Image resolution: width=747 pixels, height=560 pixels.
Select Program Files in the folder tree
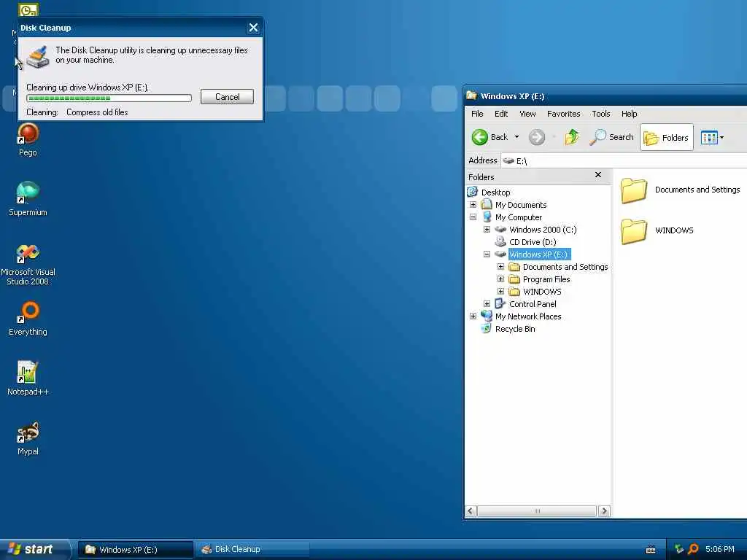[546, 279]
